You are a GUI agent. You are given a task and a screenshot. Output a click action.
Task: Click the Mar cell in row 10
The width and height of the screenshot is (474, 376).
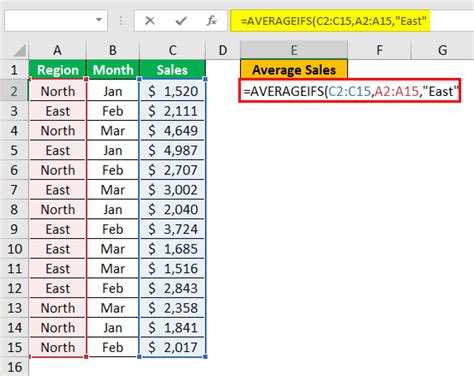(x=113, y=249)
